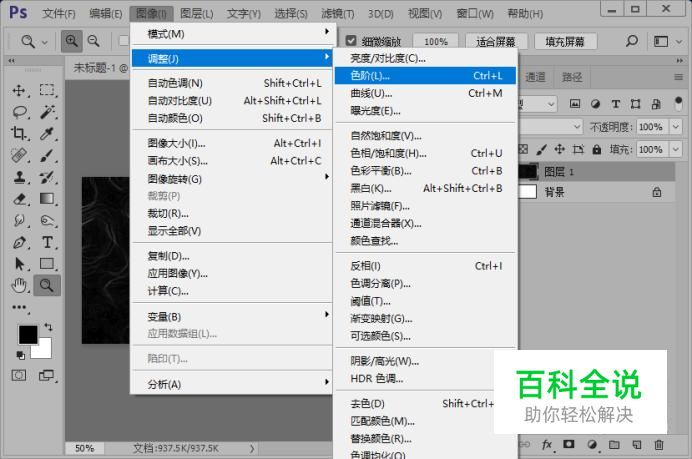Screen dimensions: 692x459
Task: Toggle Quick Mask mode
Action: (x=19, y=376)
